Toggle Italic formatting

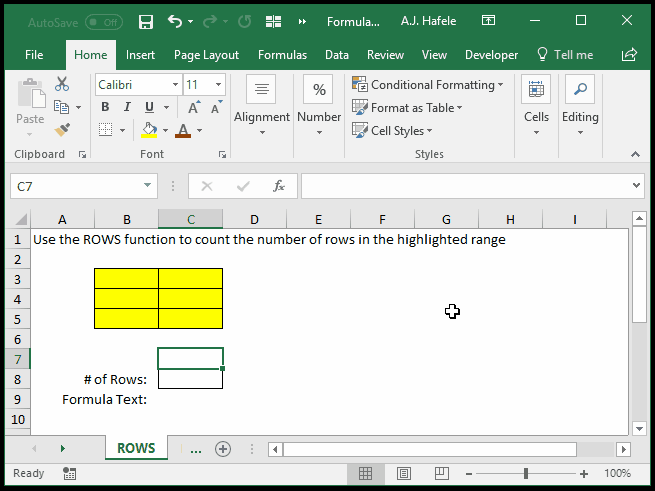[x=127, y=107]
